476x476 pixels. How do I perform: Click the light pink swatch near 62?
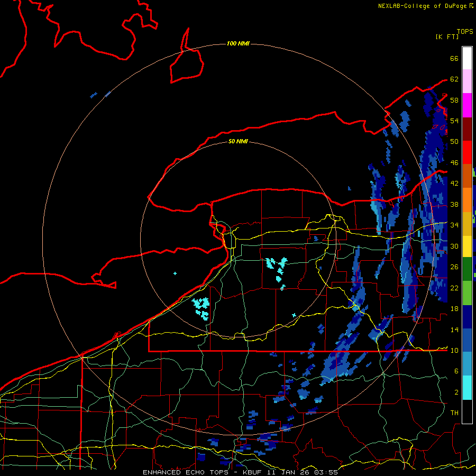(x=467, y=81)
